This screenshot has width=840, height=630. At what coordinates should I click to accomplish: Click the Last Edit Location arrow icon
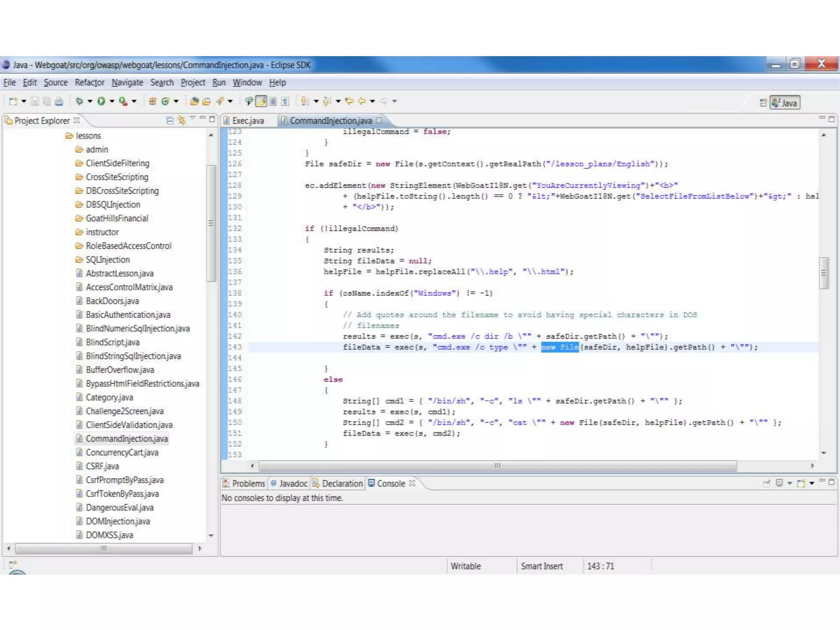pos(349,101)
